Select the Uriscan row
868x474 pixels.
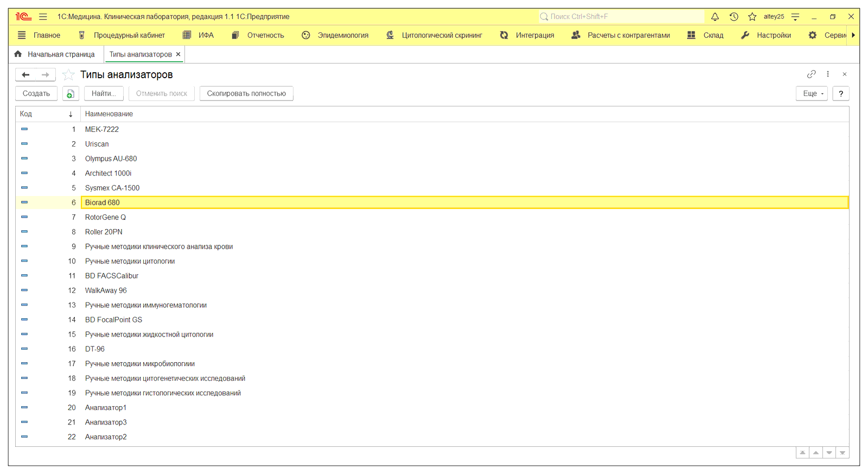point(432,144)
